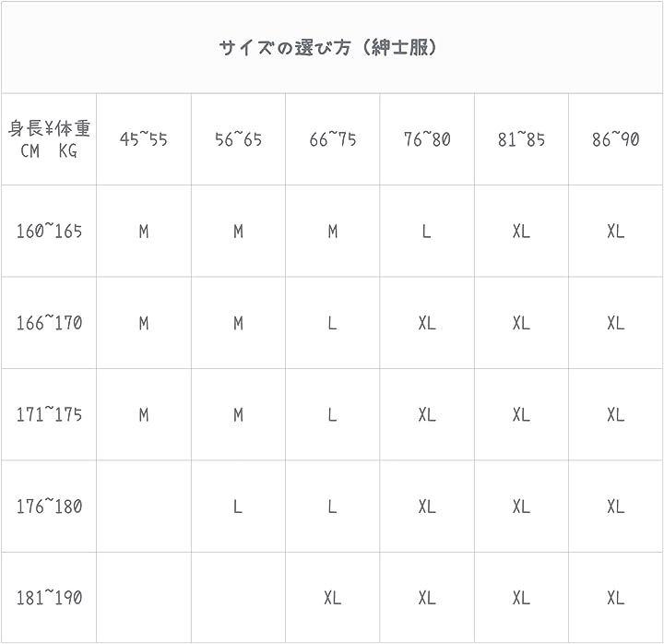
Task: Select the 身長¥体重 CM KG header cell
Action: tap(49, 139)
